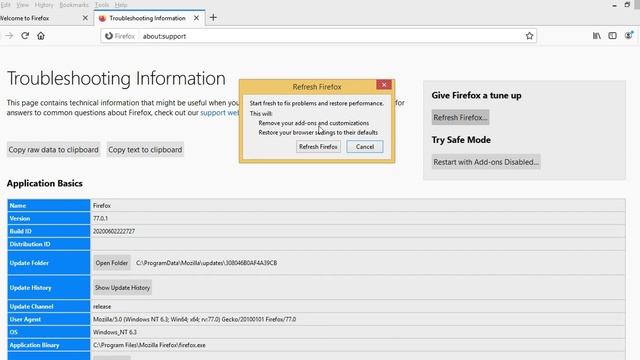Viewport: 640px width, 360px height.
Task: Open the Firefox account icon
Action: pyautogui.click(x=629, y=36)
